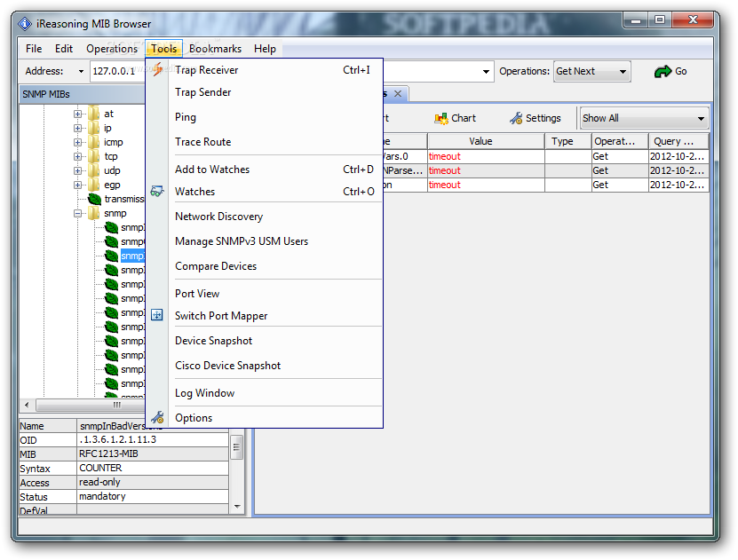Click the green Go arrow icon
738x560 pixels.
point(663,72)
